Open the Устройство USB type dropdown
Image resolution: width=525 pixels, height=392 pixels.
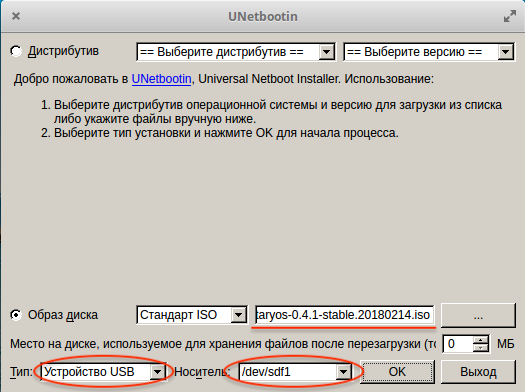pyautogui.click(x=103, y=372)
